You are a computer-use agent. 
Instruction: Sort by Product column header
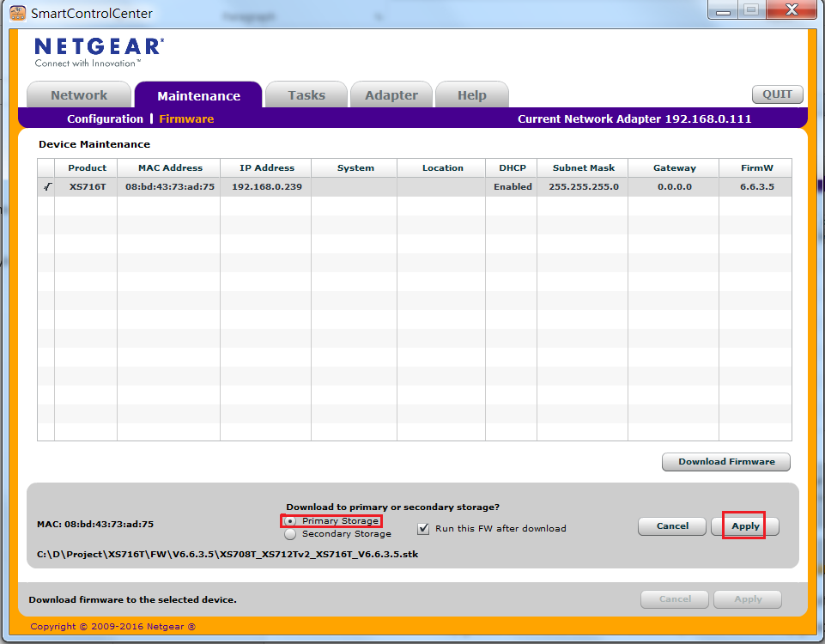[87, 167]
